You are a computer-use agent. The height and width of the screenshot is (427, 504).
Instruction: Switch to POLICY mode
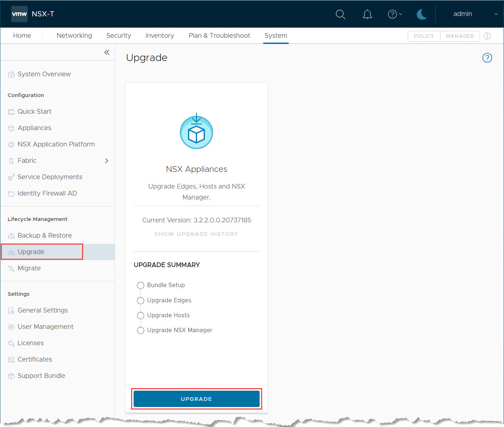424,36
